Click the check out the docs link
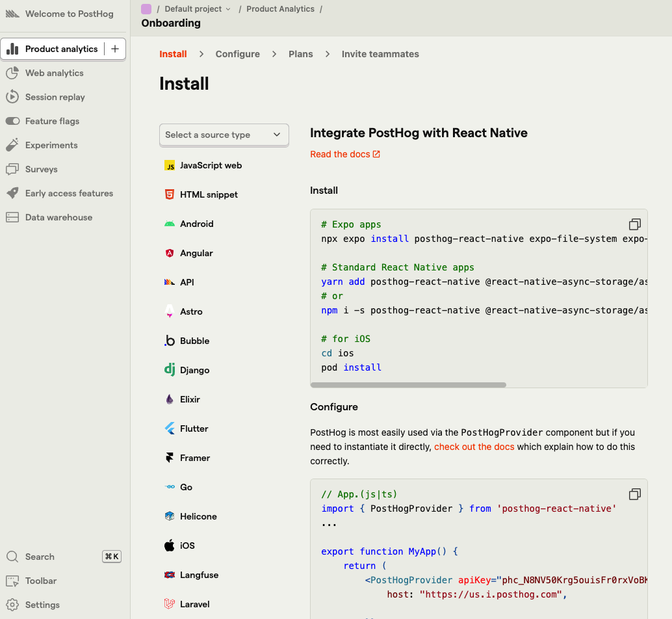 [474, 447]
